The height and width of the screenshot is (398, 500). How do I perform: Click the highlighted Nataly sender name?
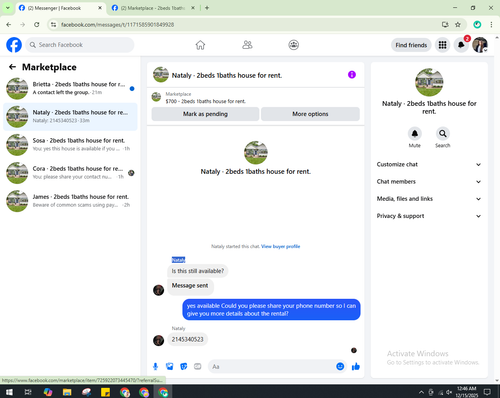[x=178, y=260]
